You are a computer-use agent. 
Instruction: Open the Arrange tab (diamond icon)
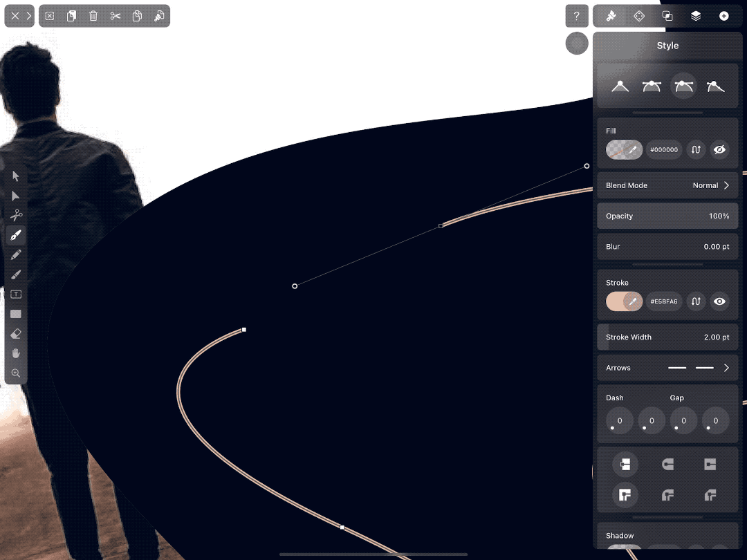[x=639, y=16]
